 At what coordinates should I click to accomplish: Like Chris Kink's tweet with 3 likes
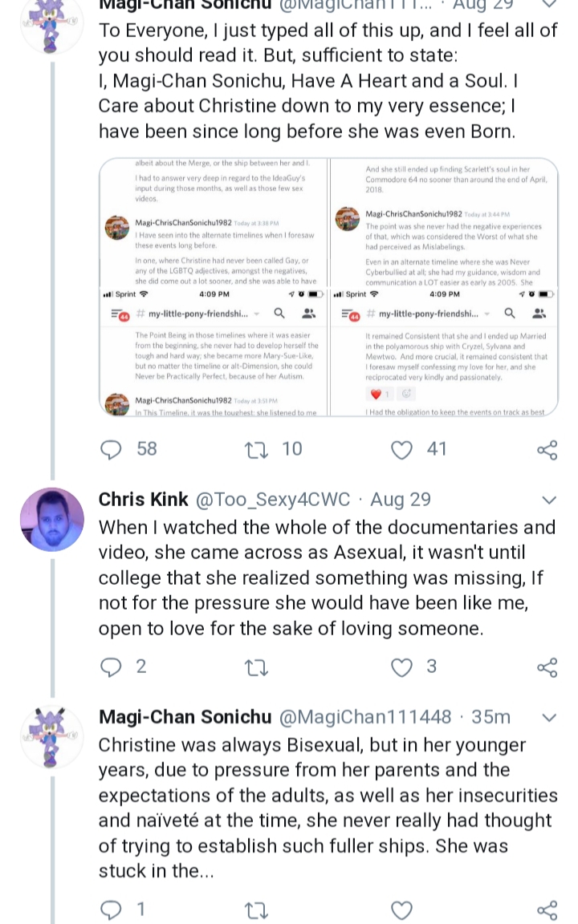tap(401, 667)
